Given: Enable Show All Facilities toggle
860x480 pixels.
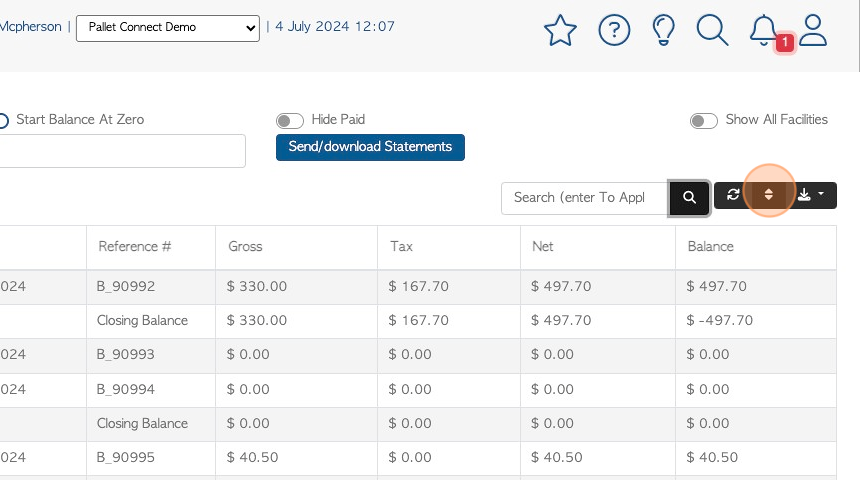Looking at the screenshot, I should click(x=704, y=121).
